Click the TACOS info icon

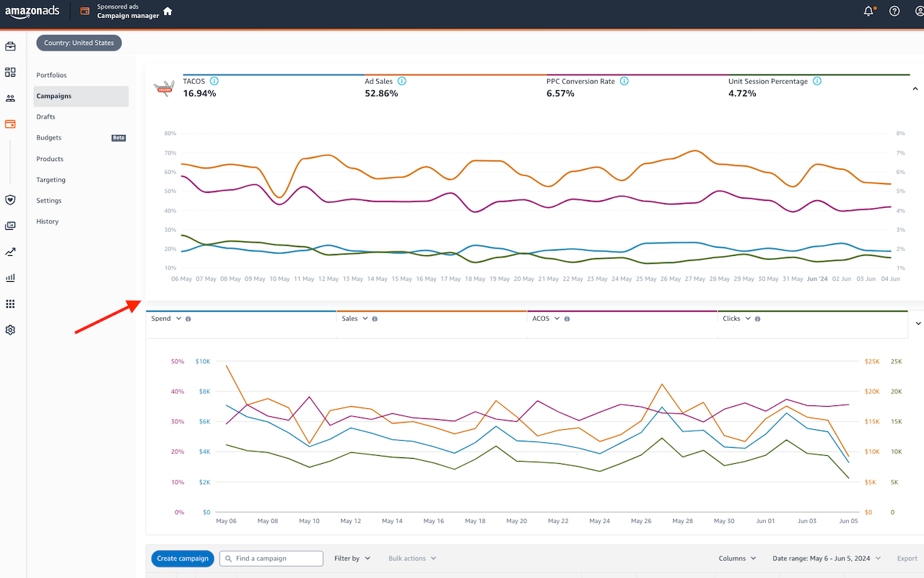[x=214, y=81]
